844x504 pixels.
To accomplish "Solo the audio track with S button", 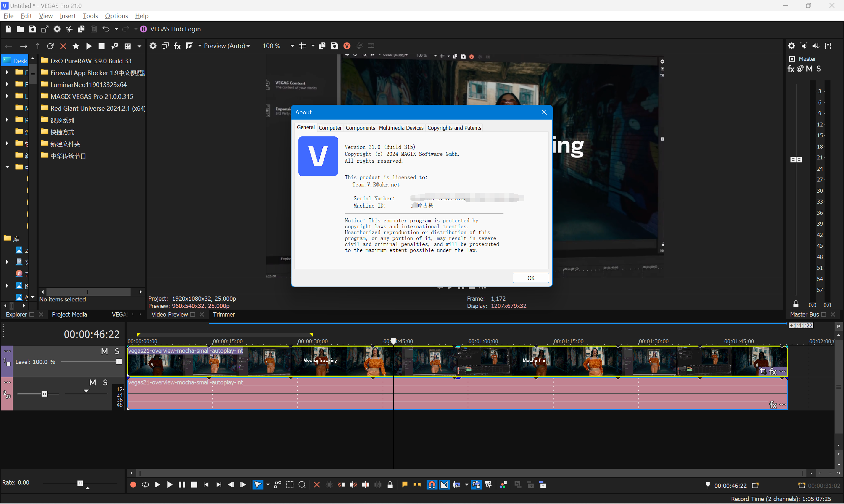I will coord(105,383).
